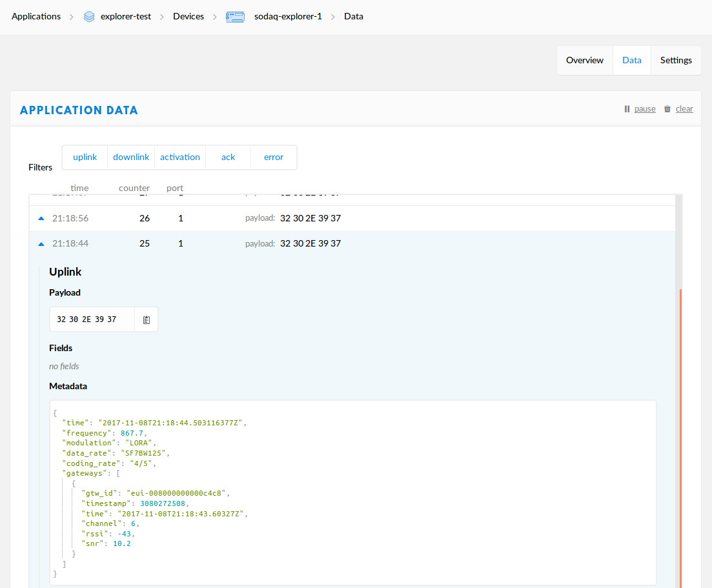712x588 pixels.
Task: Click the counter column header
Action: click(x=134, y=188)
